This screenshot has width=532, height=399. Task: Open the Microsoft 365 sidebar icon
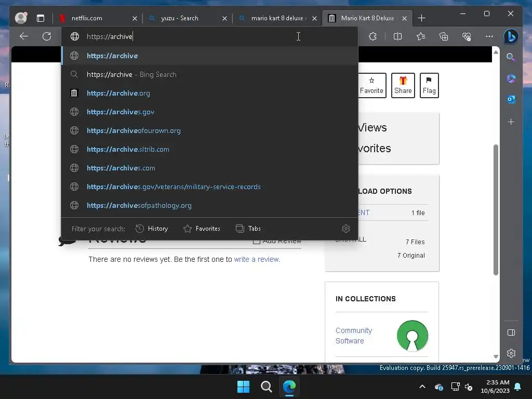point(511,79)
